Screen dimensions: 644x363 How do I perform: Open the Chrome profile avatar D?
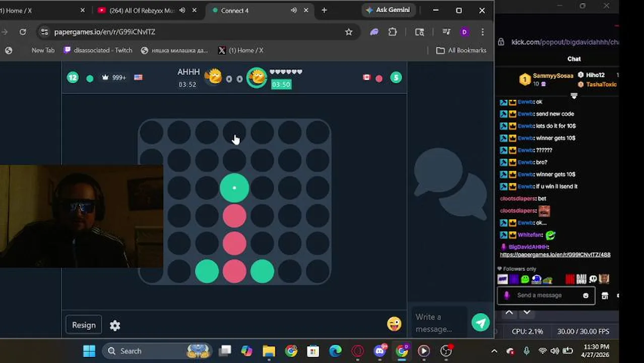(464, 32)
